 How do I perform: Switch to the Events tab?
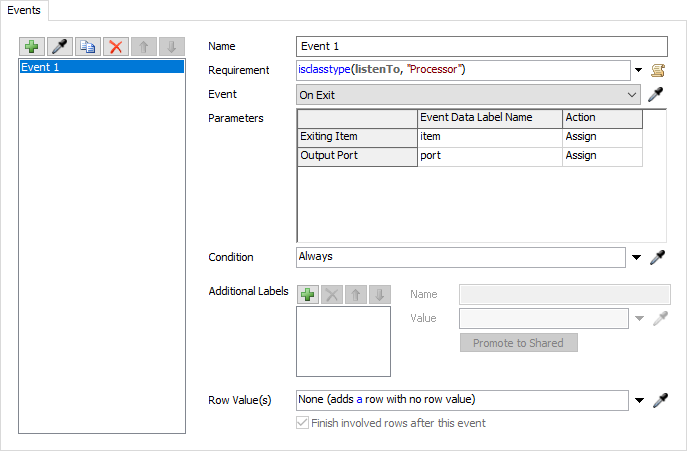(26, 9)
